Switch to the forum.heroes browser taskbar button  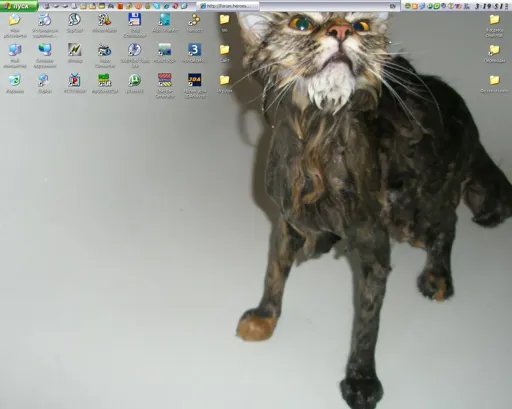click(228, 6)
